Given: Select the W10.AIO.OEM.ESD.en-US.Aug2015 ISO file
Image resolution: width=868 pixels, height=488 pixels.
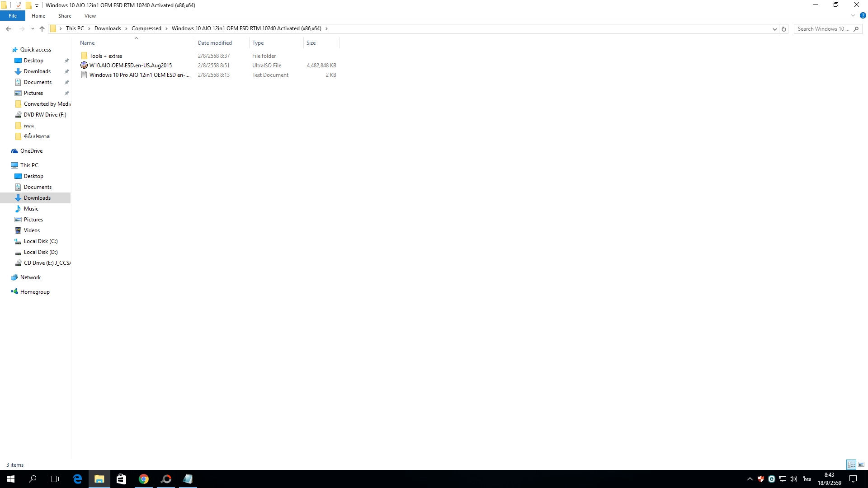Looking at the screenshot, I should 131,66.
